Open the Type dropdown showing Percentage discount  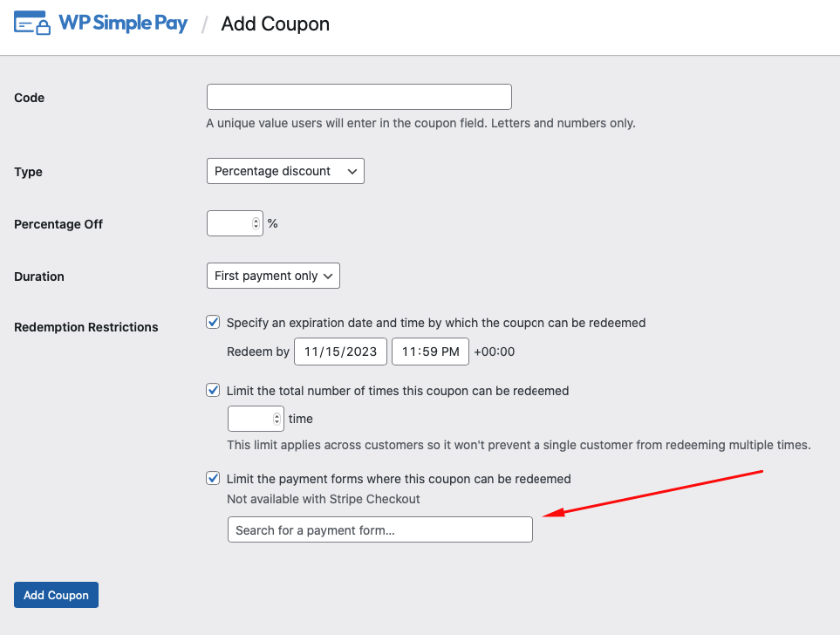(x=285, y=171)
